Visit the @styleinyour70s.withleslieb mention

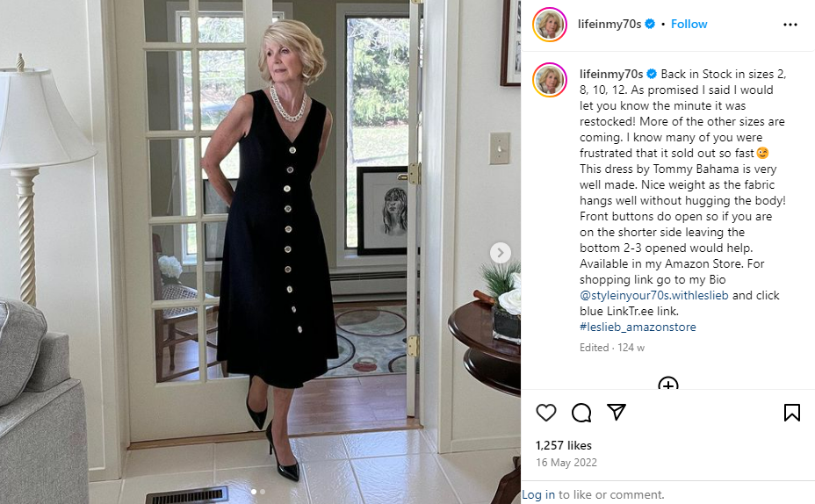[654, 295]
